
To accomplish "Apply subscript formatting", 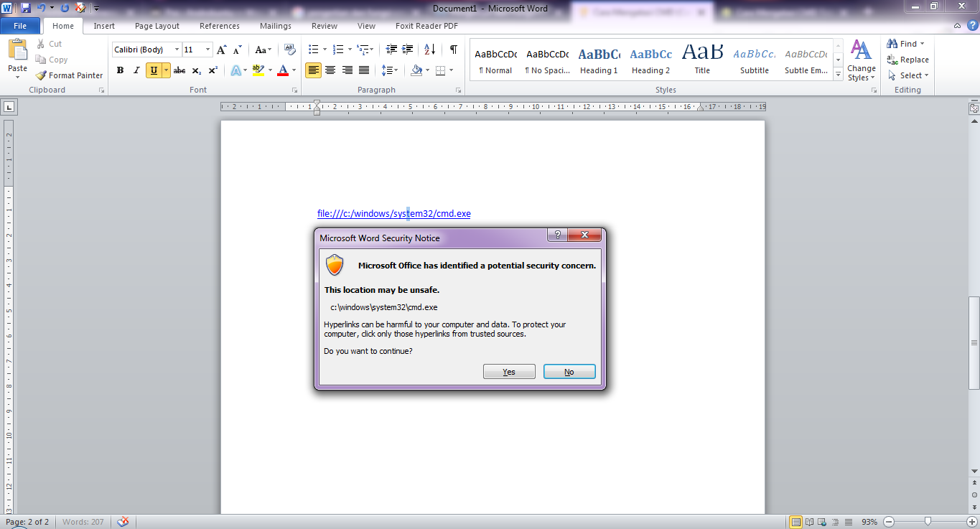I will (195, 70).
